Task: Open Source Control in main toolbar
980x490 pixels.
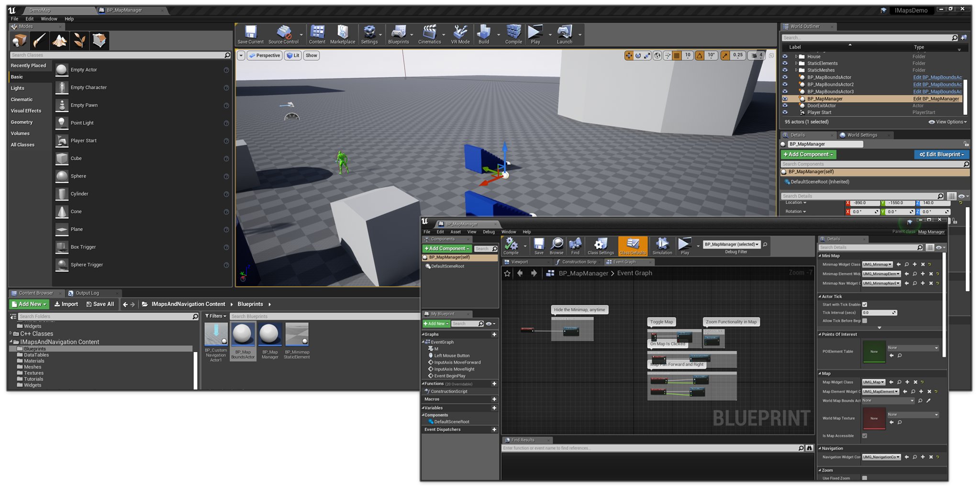Action: tap(283, 35)
